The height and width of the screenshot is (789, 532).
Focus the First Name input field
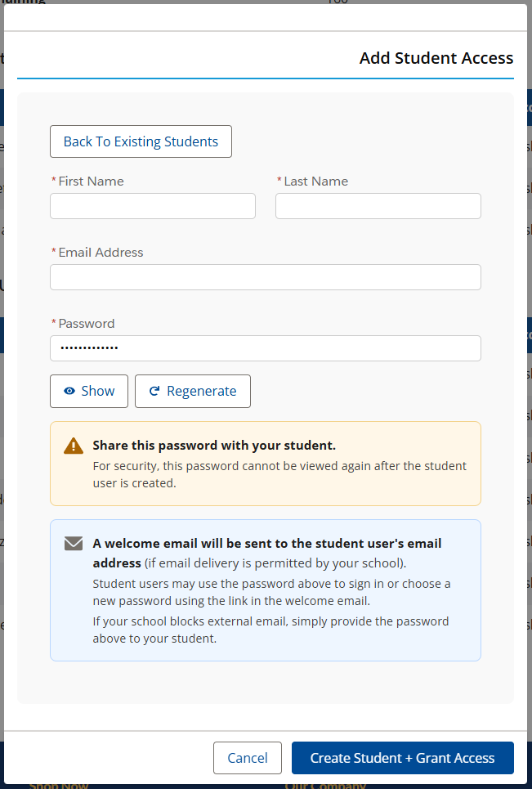153,206
